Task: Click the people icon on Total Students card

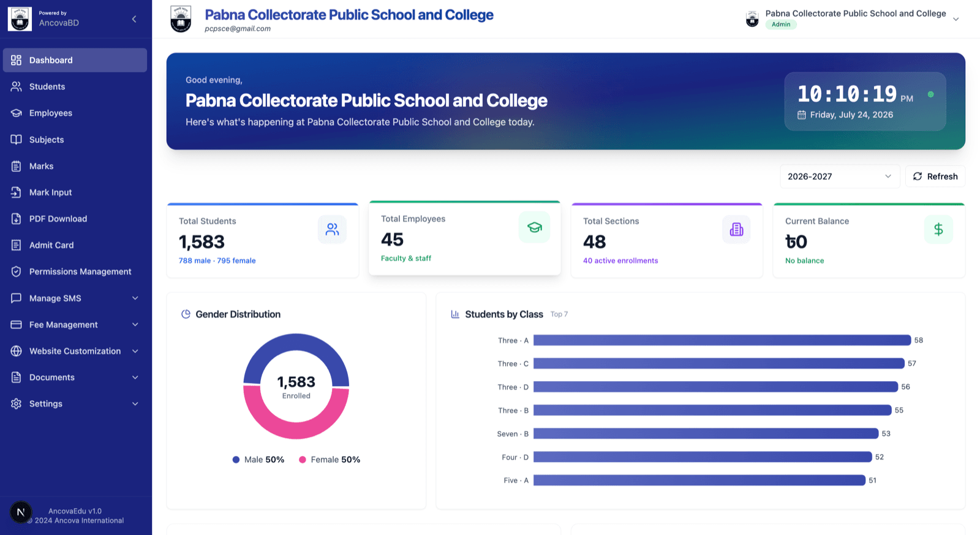Action: click(332, 229)
